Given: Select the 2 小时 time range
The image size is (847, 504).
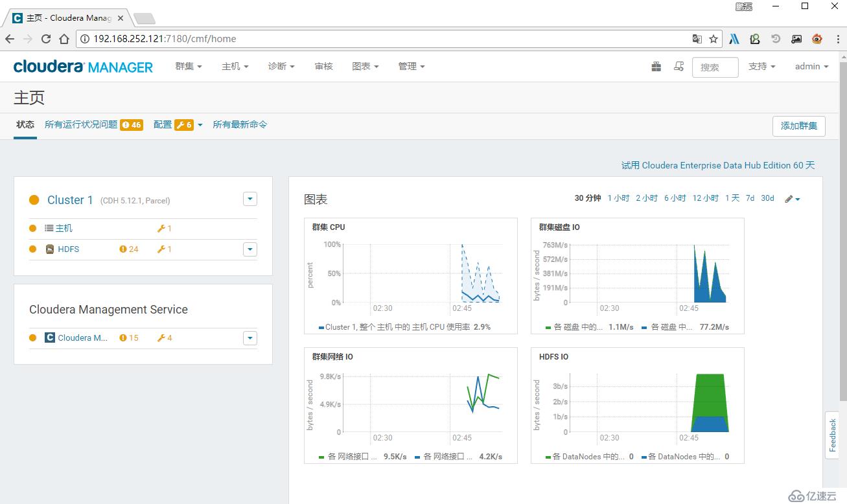Looking at the screenshot, I should [647, 198].
